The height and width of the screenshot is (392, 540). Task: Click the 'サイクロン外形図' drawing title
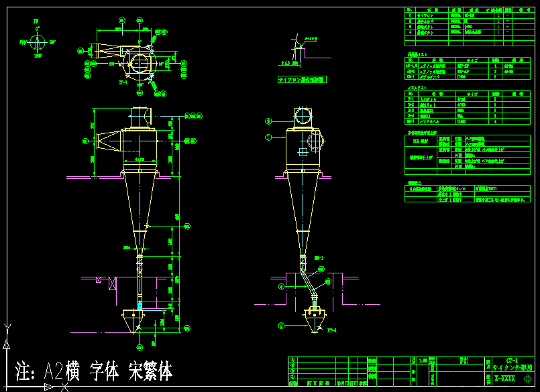point(512,368)
